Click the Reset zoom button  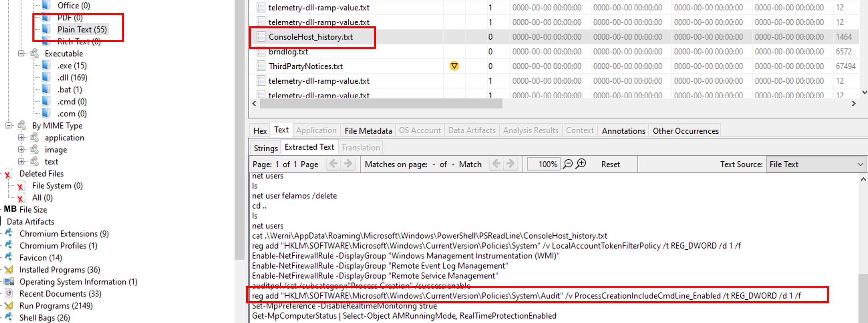coord(610,164)
